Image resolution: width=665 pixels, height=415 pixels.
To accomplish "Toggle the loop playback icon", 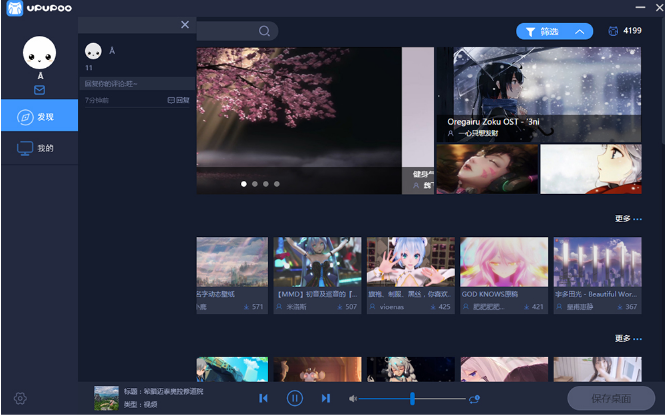I will point(474,399).
